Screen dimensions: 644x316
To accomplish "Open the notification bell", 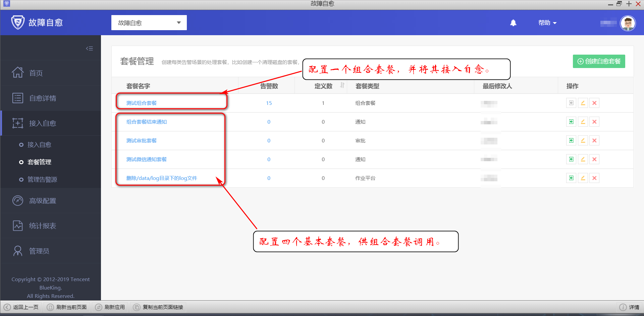I will 513,23.
